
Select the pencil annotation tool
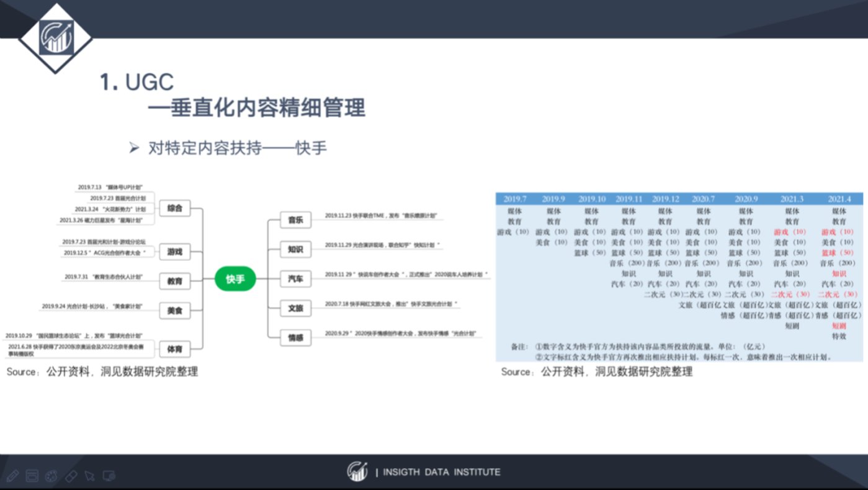pyautogui.click(x=12, y=476)
